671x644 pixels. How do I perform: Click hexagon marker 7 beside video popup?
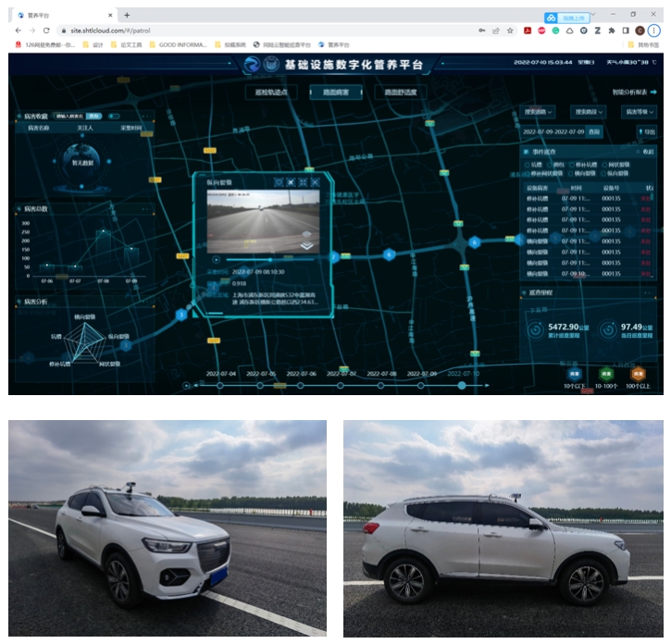point(334,257)
